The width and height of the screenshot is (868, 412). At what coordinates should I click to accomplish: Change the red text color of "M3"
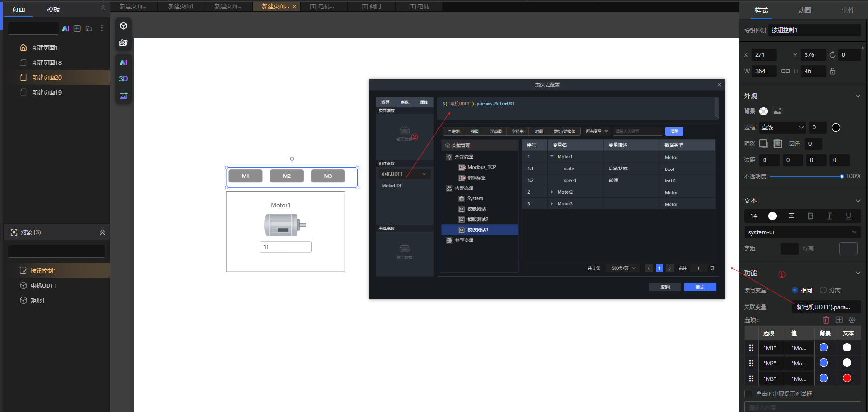[x=847, y=378]
